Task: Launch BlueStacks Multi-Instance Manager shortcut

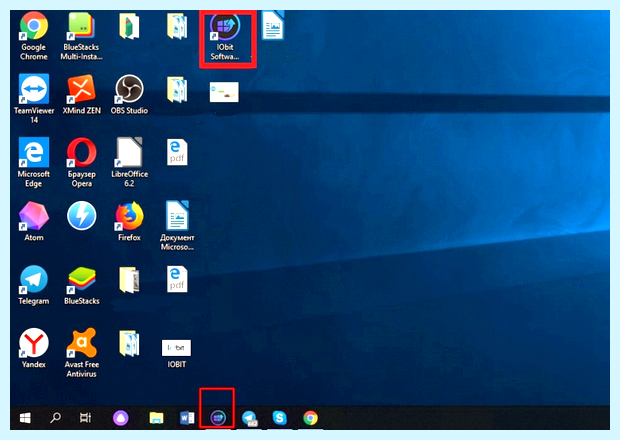Action: pos(81,36)
